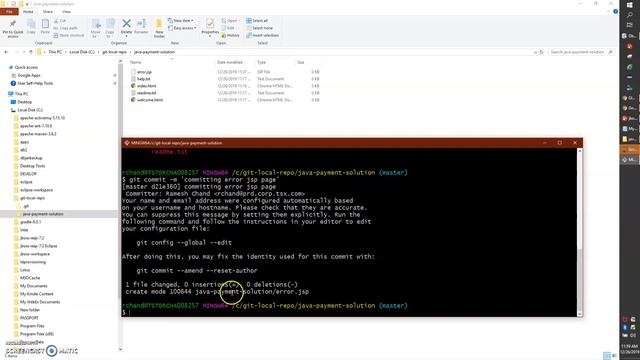Screen dimensions: 640x360
Task: Switch to the Home tab
Action: pyautogui.click(x=28, y=12)
